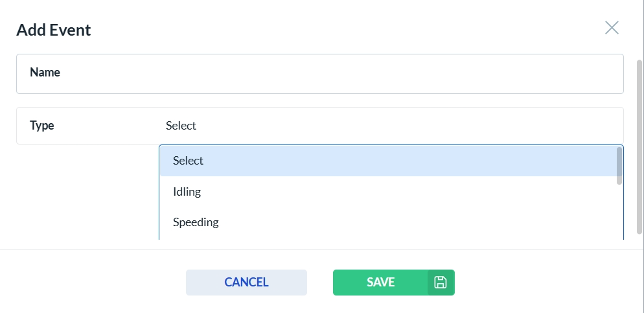Click empty space left of the dropdown list

pyautogui.click(x=84, y=194)
